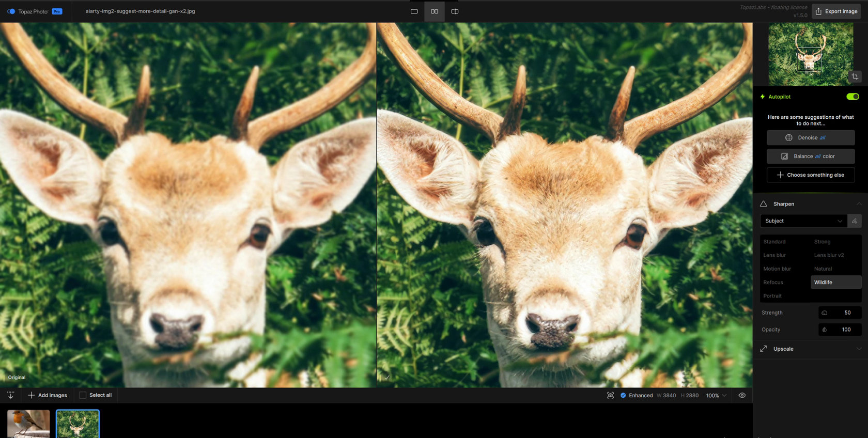Select the robin bird thumbnail

click(28, 424)
